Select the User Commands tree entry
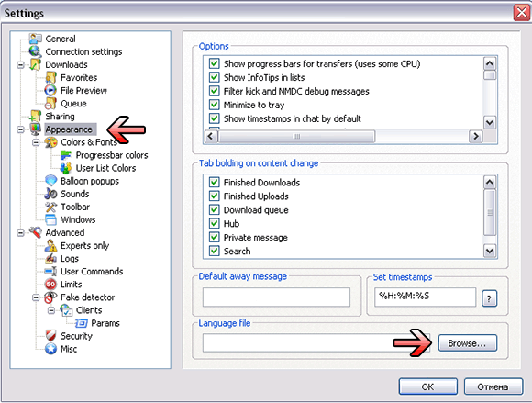Screen dimensions: 532x403 92,272
